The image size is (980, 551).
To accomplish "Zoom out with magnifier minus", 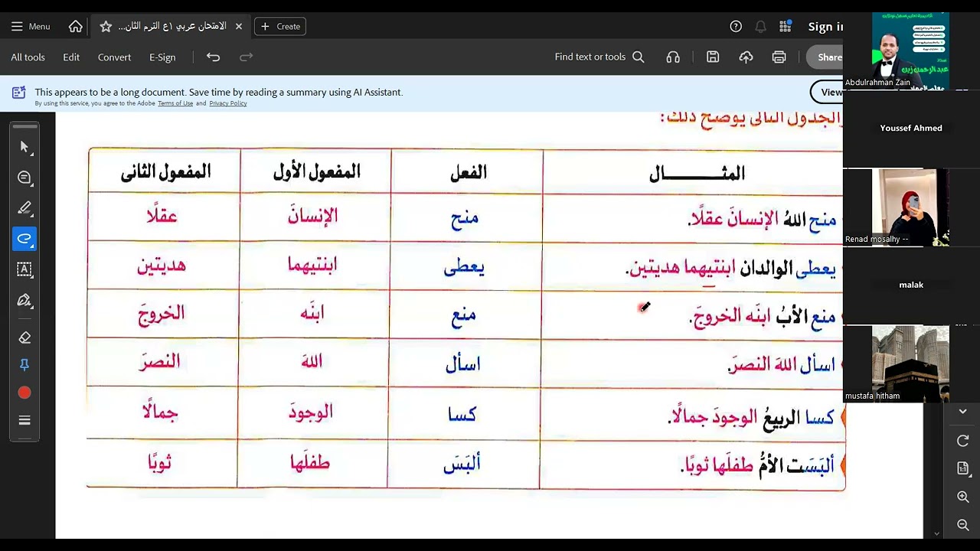I will click(962, 524).
